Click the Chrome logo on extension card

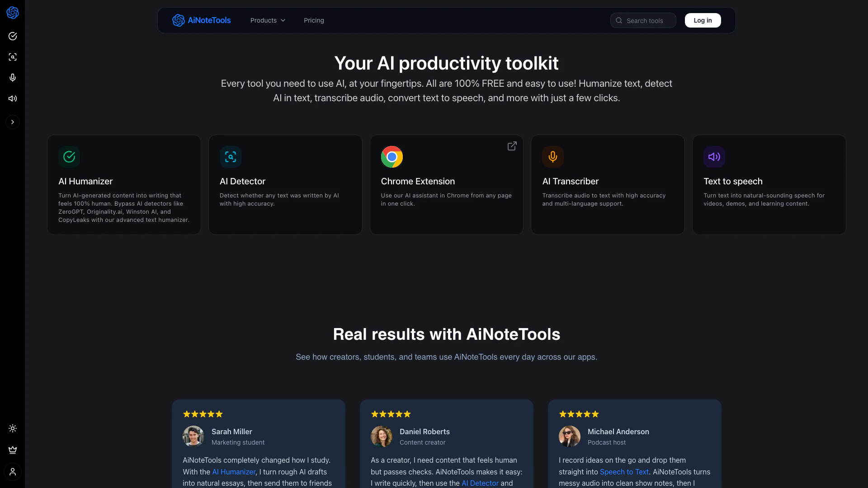tap(392, 157)
